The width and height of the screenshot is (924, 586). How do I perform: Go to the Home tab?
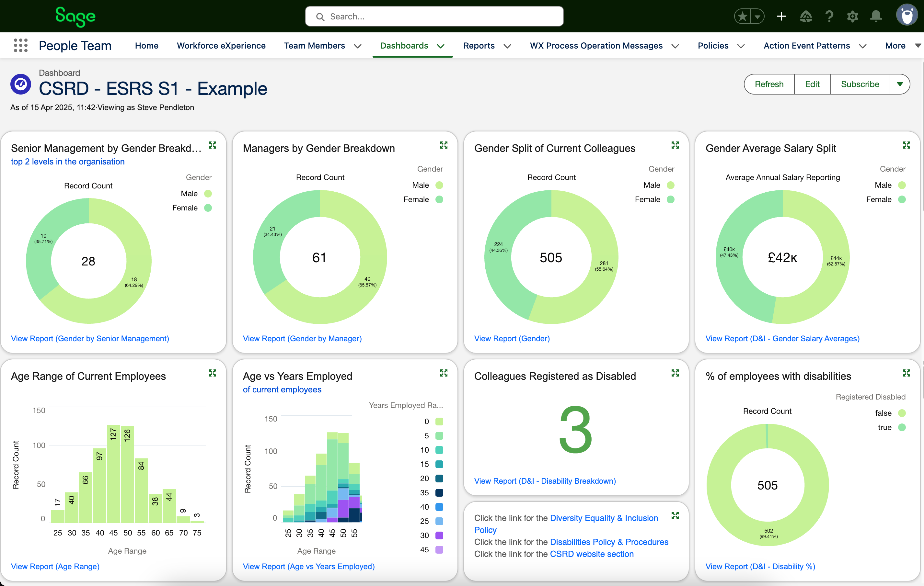point(146,46)
